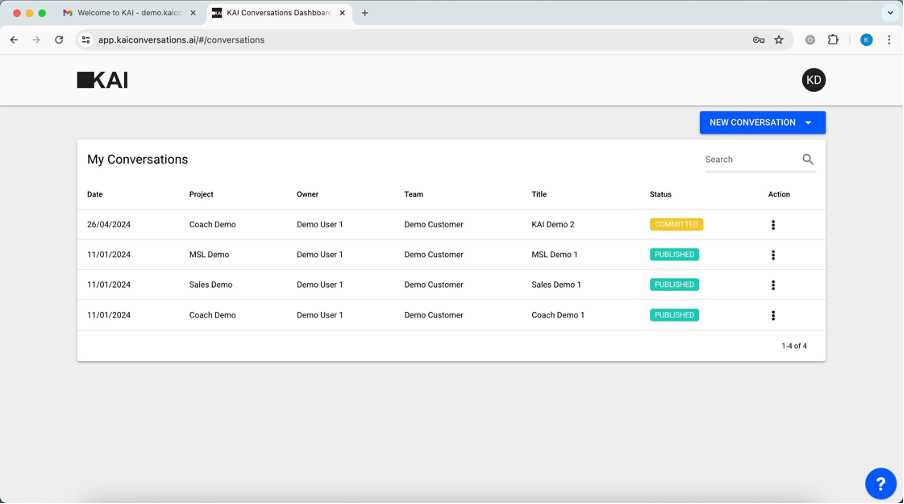Sort by Date column header

pos(95,194)
